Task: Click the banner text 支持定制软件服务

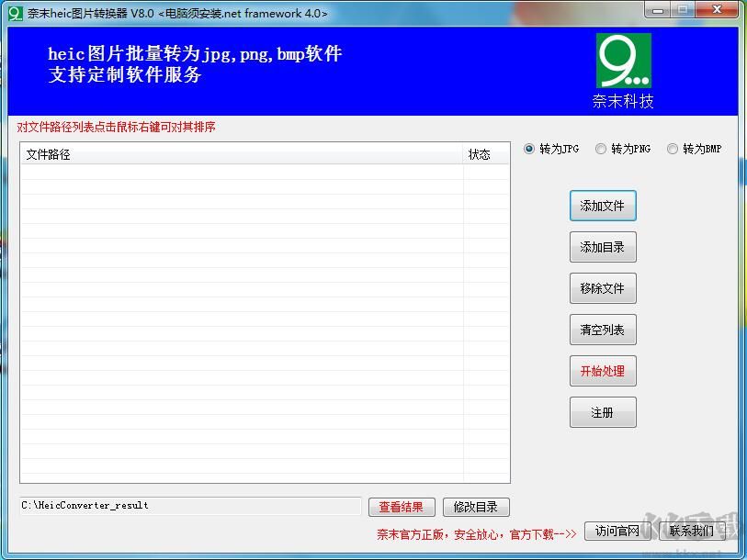Action: click(125, 74)
